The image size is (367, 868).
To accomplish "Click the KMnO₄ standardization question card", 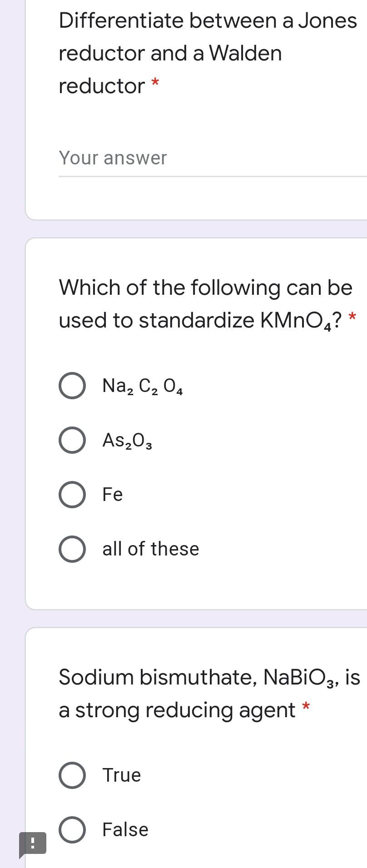I will coord(195,422).
